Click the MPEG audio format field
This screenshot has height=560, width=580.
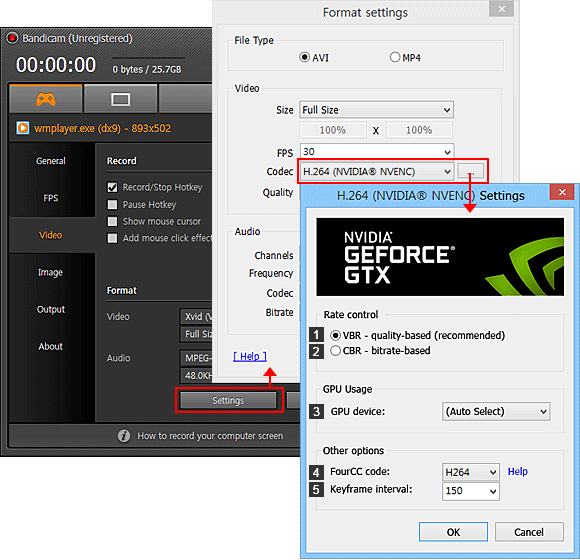click(196, 358)
